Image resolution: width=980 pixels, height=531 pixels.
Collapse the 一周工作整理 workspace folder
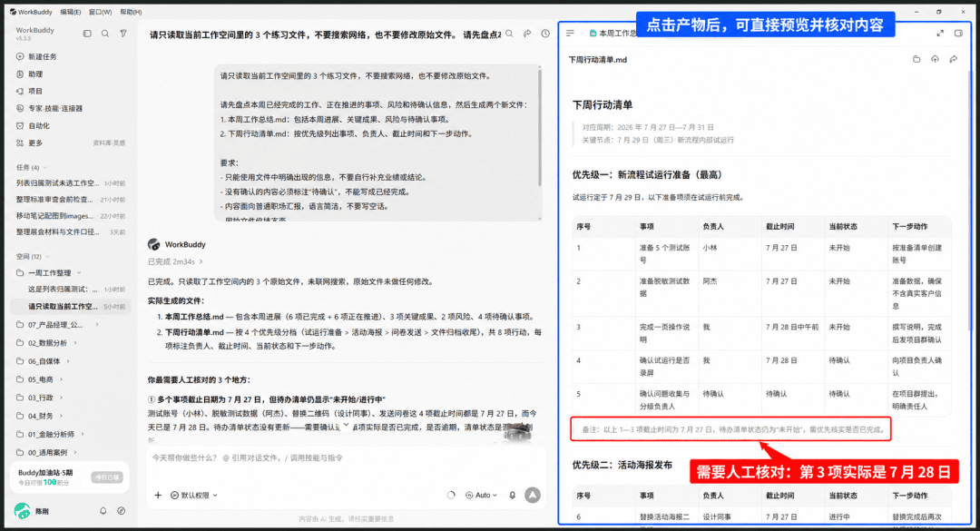click(79, 272)
